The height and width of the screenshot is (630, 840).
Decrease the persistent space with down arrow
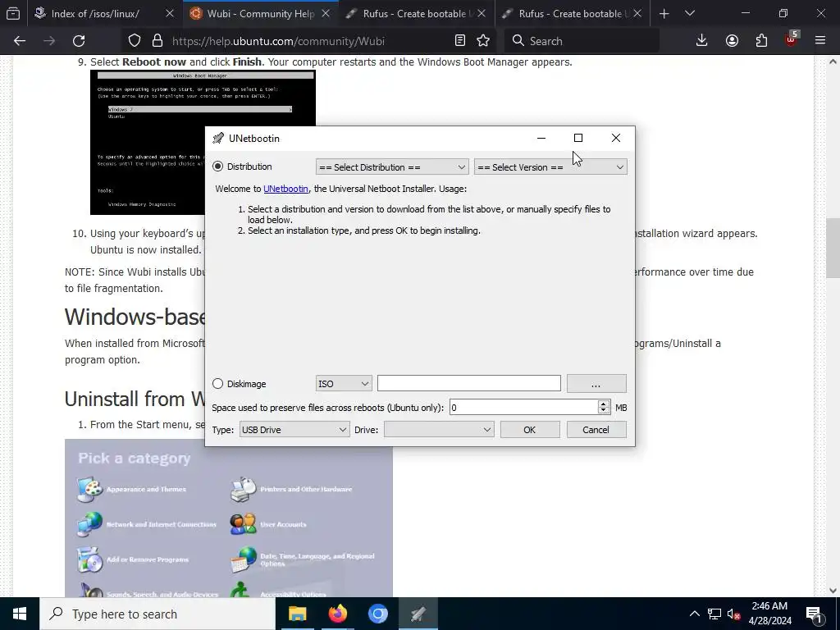(x=604, y=412)
